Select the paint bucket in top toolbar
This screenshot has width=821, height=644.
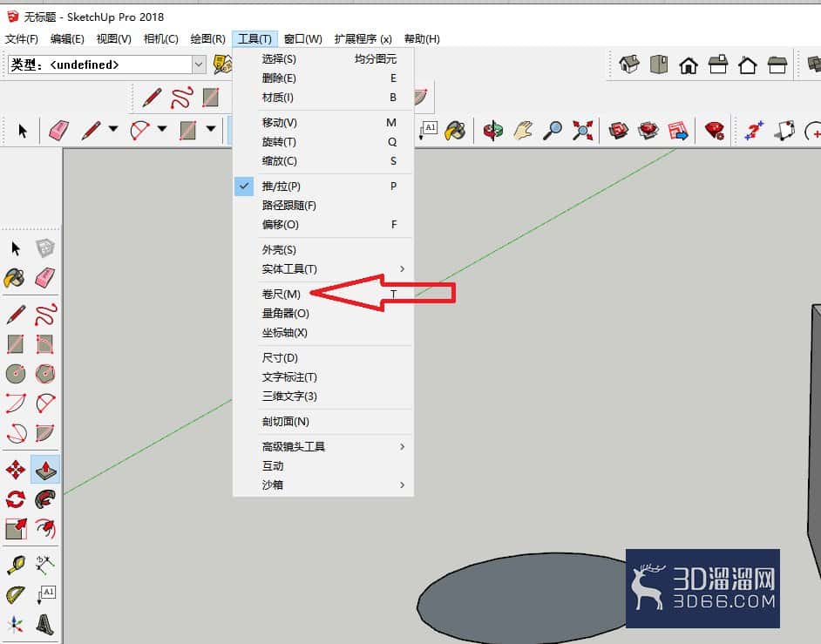click(x=455, y=131)
